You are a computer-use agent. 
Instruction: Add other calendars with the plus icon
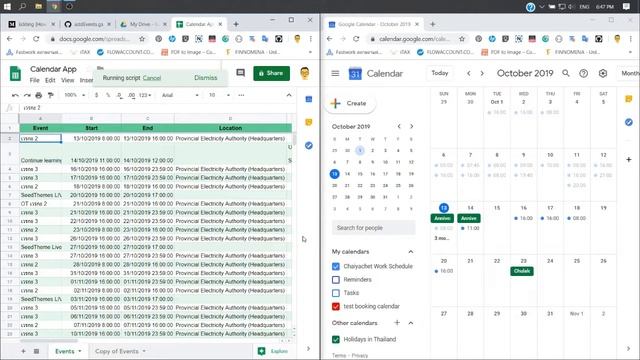397,323
